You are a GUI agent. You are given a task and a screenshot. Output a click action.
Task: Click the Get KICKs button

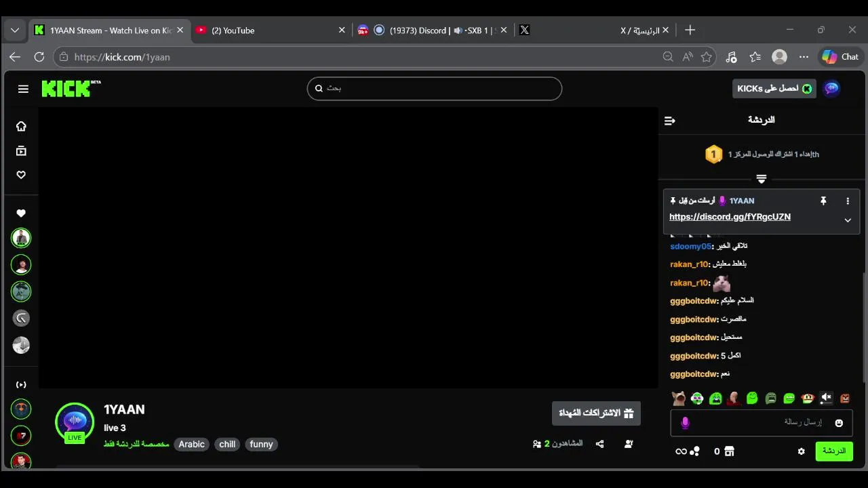tap(774, 89)
